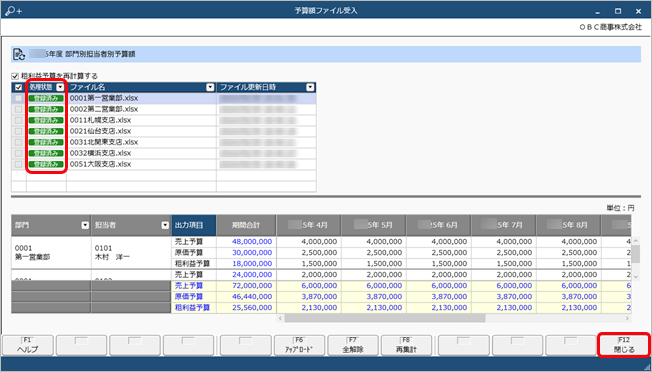Click grand total value 25,560,000
Screen dimensions: 652x372
[x=252, y=308]
